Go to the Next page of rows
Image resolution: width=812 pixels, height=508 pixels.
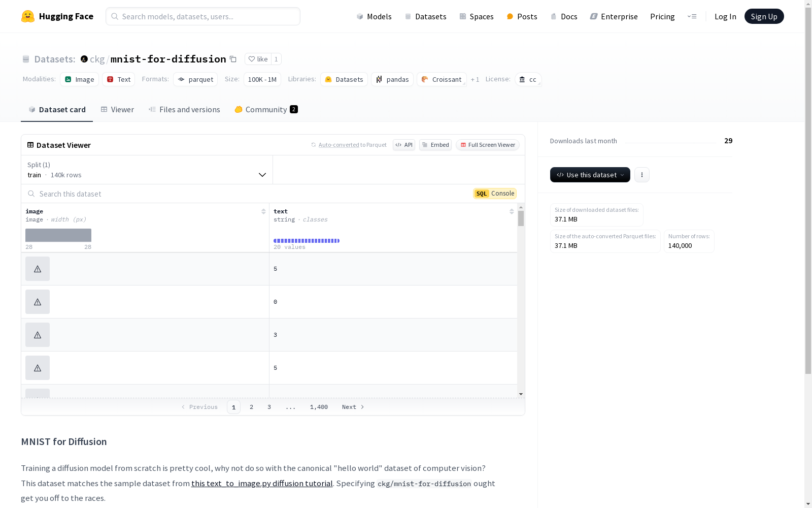pos(353,407)
